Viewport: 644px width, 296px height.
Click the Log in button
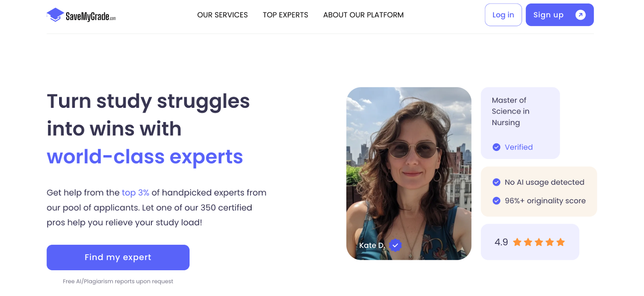[x=503, y=15]
